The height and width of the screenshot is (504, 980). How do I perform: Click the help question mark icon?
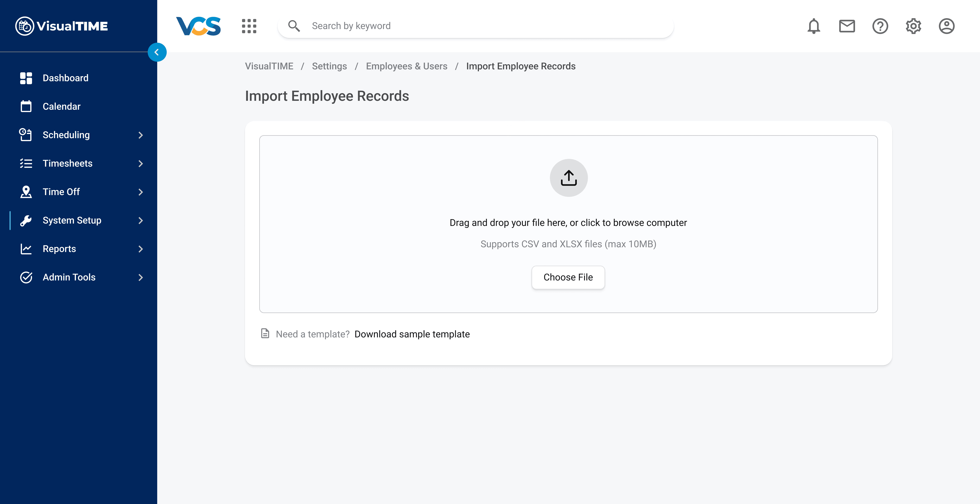tap(880, 26)
